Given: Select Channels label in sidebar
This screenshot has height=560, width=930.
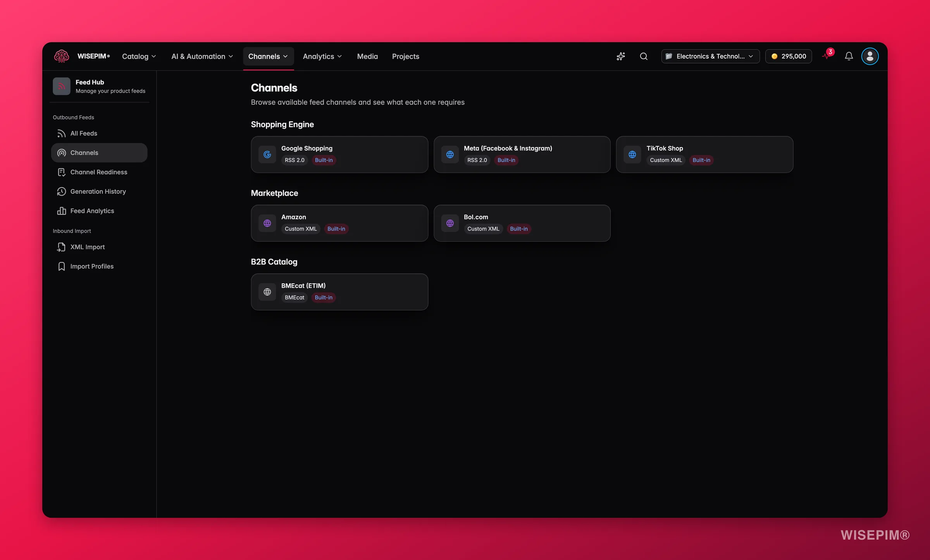Looking at the screenshot, I should pyautogui.click(x=84, y=153).
